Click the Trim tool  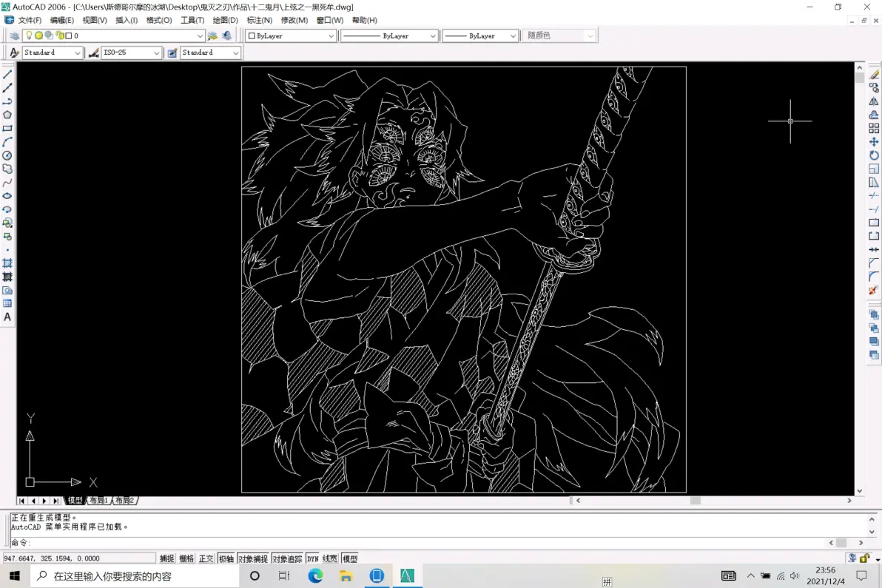tap(874, 196)
